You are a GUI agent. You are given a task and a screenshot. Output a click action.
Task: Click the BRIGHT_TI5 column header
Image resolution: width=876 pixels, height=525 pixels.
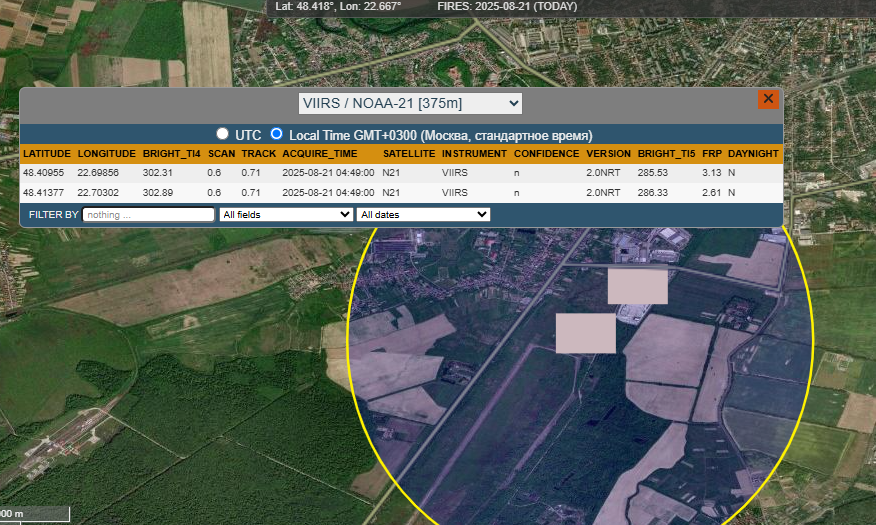[666, 154]
